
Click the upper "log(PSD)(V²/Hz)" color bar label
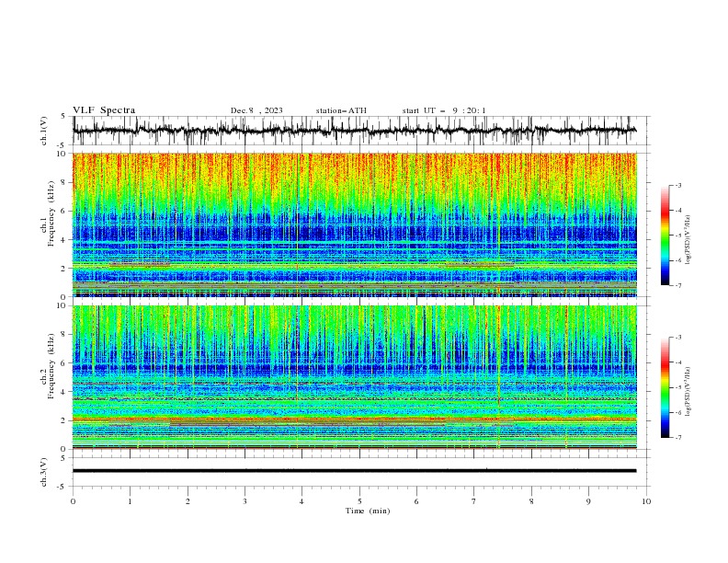(x=688, y=240)
